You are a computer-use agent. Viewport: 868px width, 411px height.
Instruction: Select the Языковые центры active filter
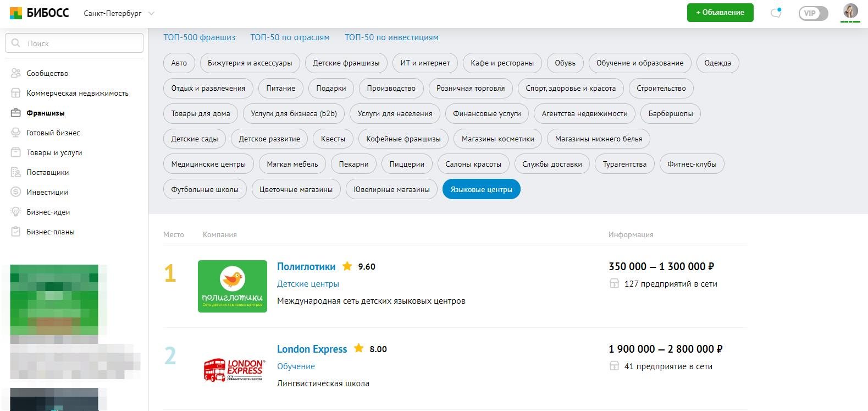pos(481,189)
